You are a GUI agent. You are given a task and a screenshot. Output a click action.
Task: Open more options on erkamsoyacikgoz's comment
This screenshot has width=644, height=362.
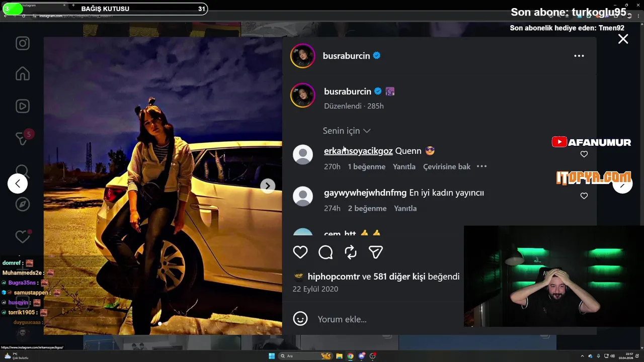(481, 166)
